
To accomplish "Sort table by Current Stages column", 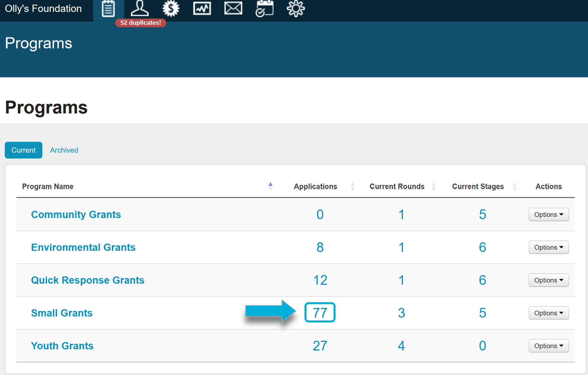I will pyautogui.click(x=478, y=187).
